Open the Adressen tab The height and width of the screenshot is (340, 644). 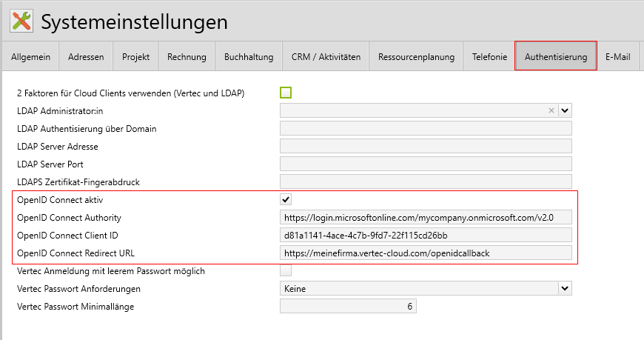[86, 57]
